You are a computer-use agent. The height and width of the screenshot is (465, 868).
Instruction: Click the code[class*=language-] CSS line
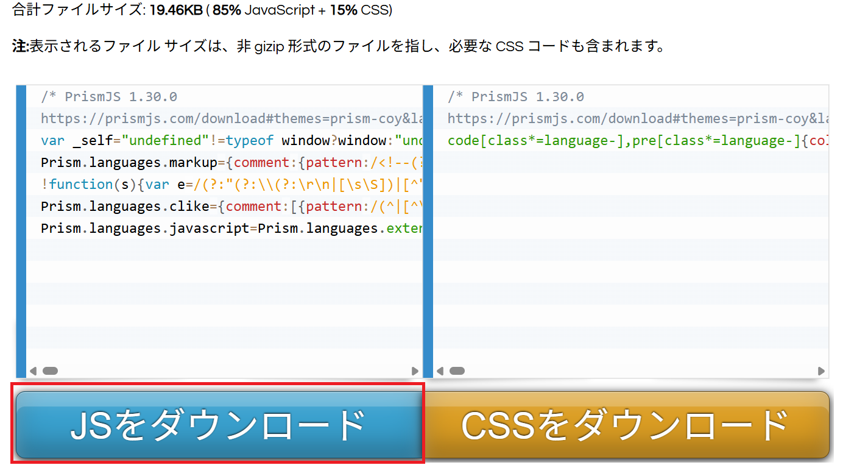click(637, 141)
